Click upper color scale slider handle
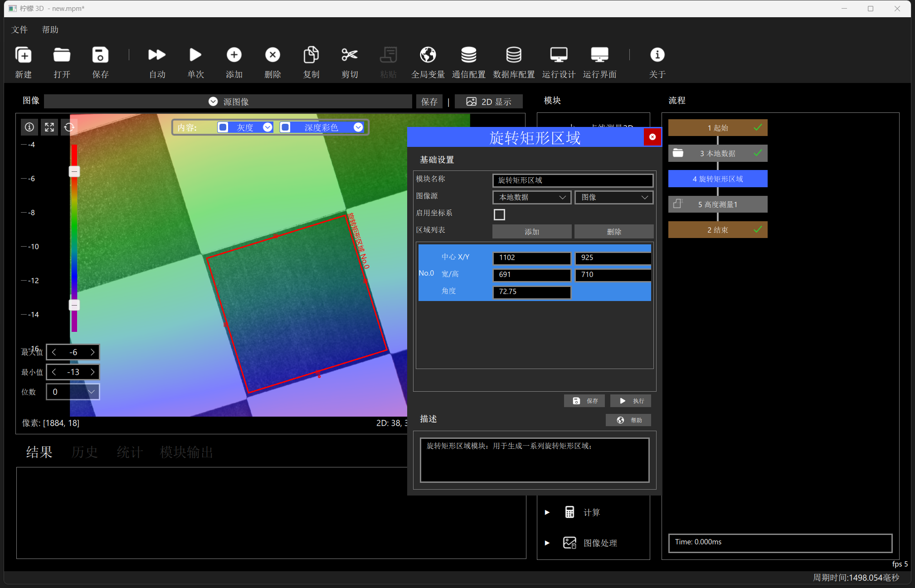The image size is (915, 588). (x=74, y=171)
